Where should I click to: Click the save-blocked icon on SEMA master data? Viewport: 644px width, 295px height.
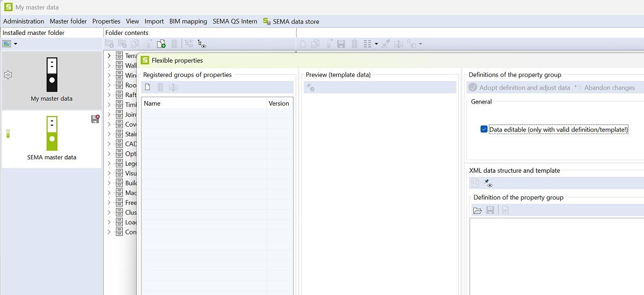(x=95, y=119)
